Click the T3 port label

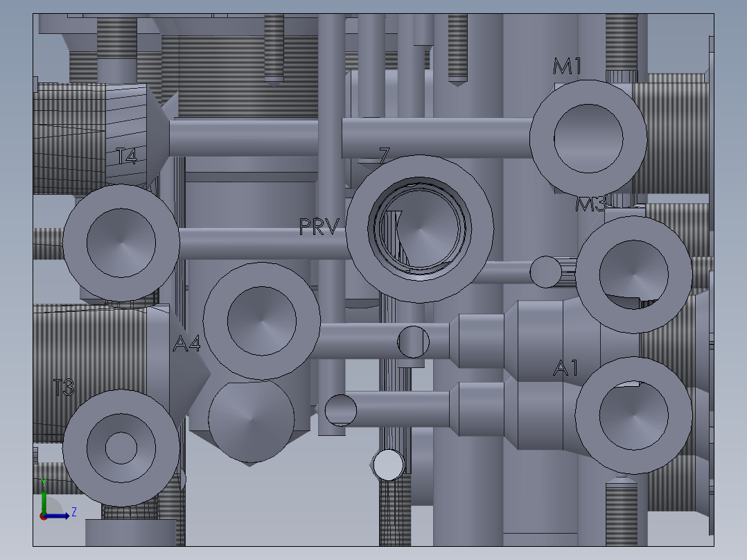point(64,387)
